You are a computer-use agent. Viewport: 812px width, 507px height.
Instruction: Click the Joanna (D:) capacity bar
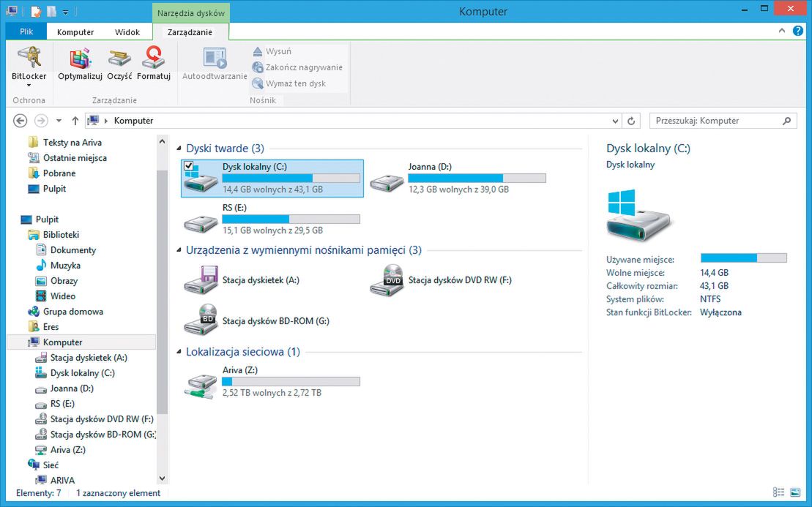coord(477,179)
